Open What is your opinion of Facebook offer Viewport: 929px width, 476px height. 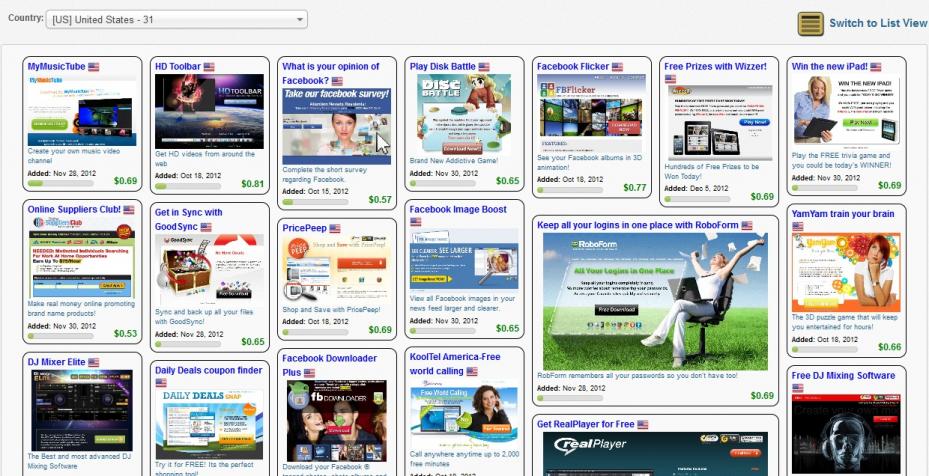[x=331, y=73]
